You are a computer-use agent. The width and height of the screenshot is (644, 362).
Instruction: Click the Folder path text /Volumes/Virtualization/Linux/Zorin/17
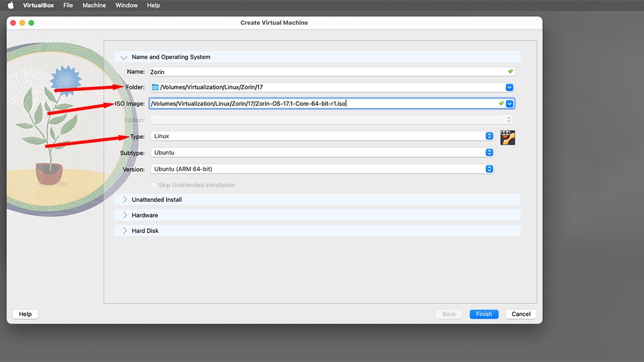[x=211, y=87]
